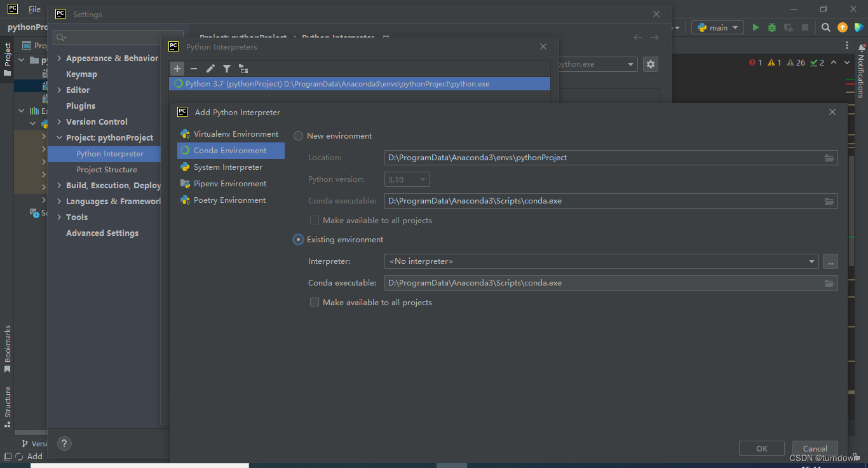Click the OK button

(x=762, y=448)
